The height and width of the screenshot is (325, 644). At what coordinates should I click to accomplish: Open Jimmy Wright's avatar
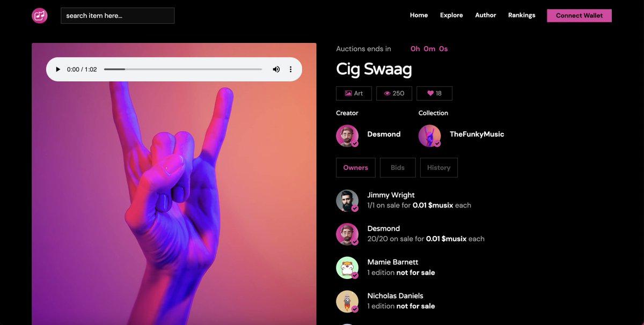(x=347, y=201)
